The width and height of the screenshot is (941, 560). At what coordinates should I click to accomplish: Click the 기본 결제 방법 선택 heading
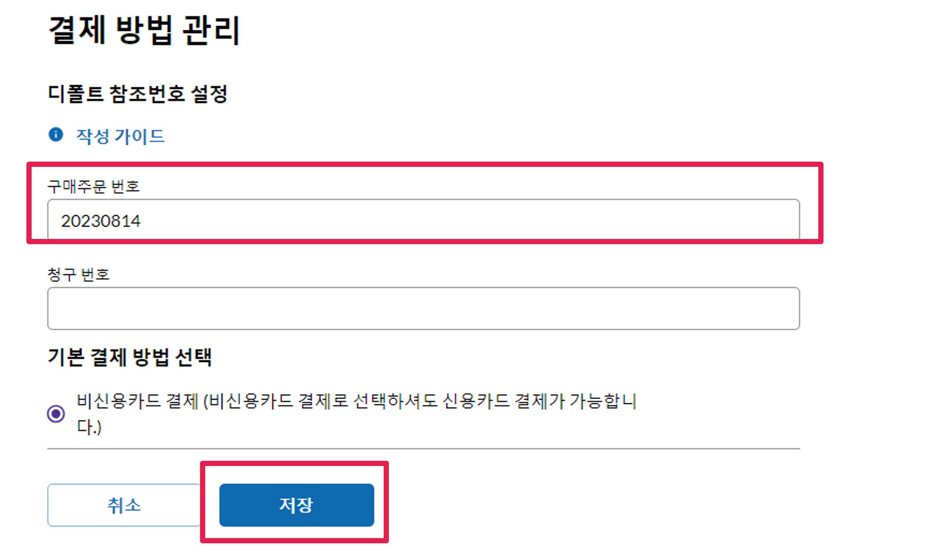[x=129, y=357]
